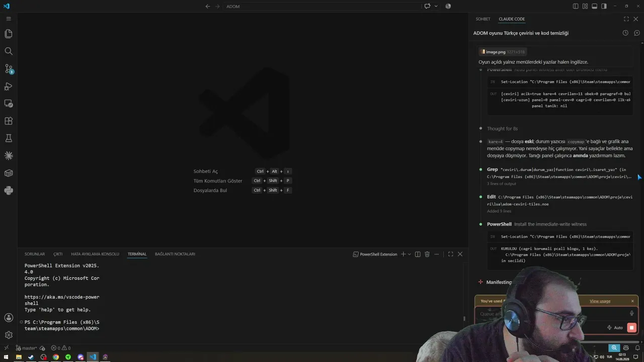Open Claude Code session history clock
The height and width of the screenshot is (362, 644).
click(x=625, y=33)
